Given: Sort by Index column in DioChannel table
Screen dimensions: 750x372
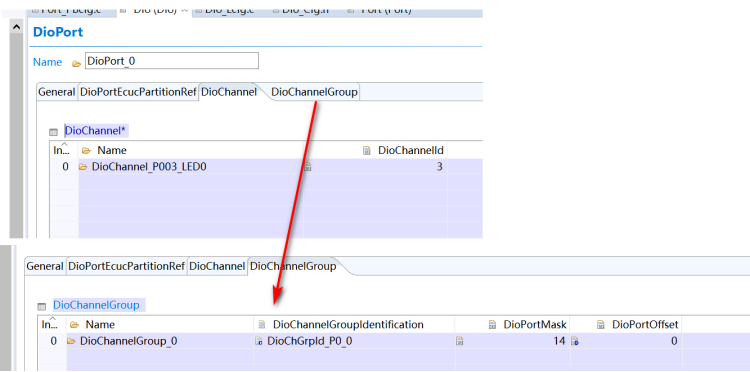Looking at the screenshot, I should [64, 150].
